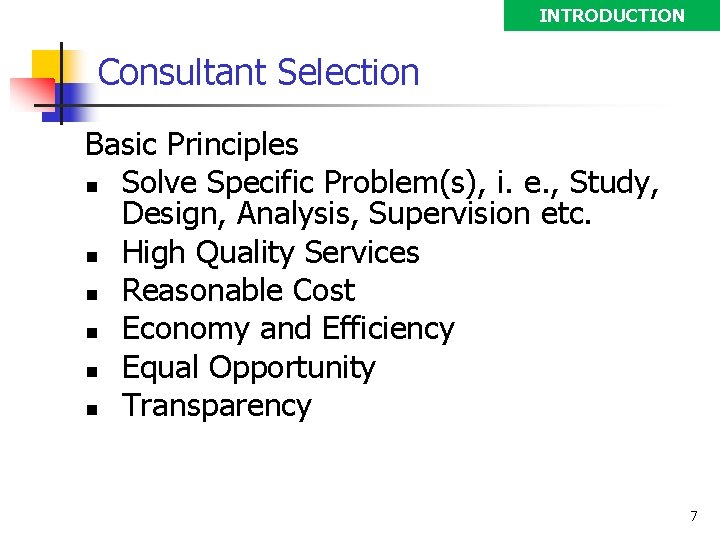720x540 pixels.
Task: Select the Consultant Selection slide title
Action: 259,72
